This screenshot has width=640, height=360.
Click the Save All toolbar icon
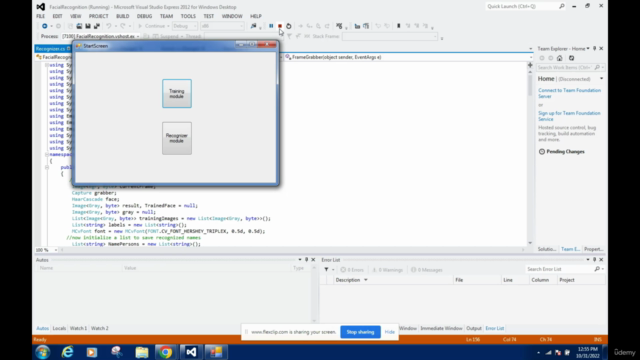(97, 26)
